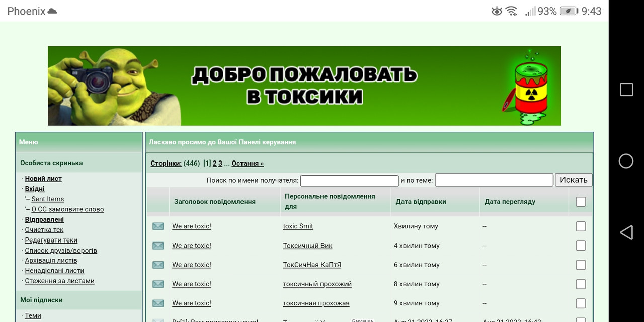Viewport: 644px width, 322px height.
Task: Open envelope icon for токсичная прохожая message
Action: [x=158, y=303]
